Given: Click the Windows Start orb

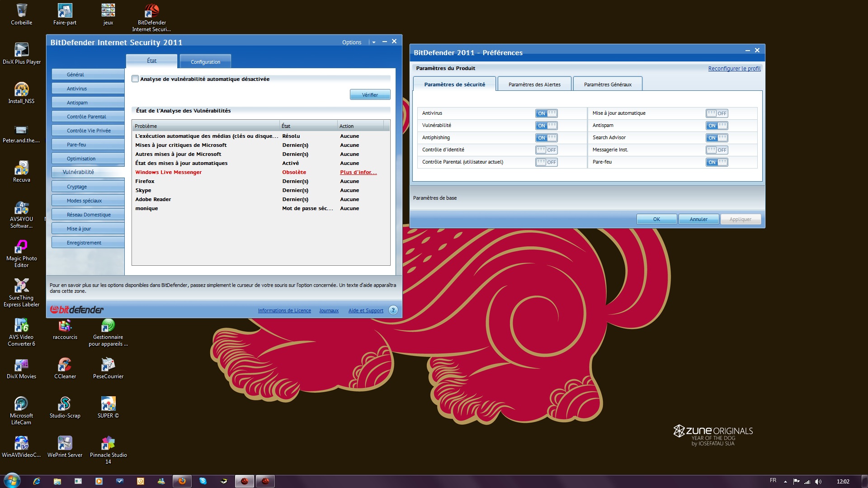Looking at the screenshot, I should 12,481.
